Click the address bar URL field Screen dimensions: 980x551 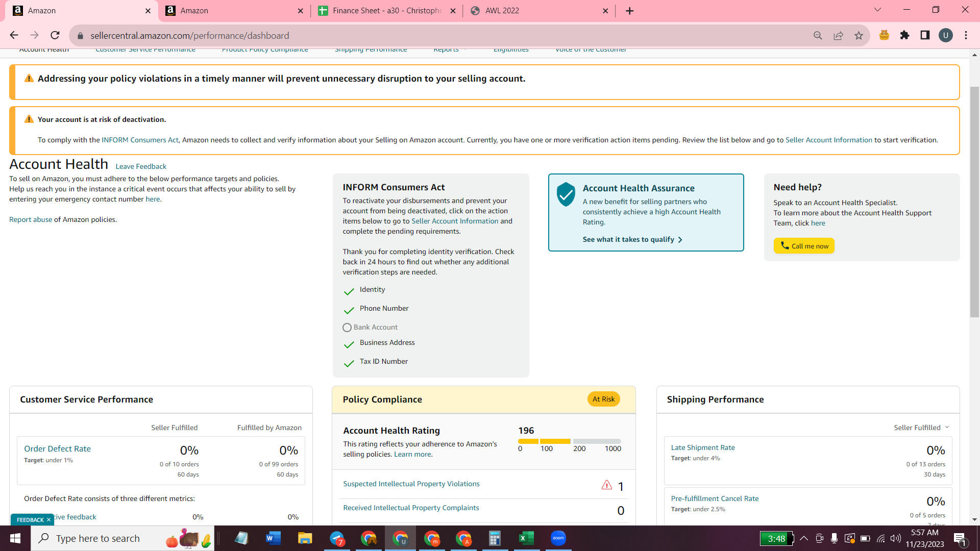pyautogui.click(x=444, y=35)
